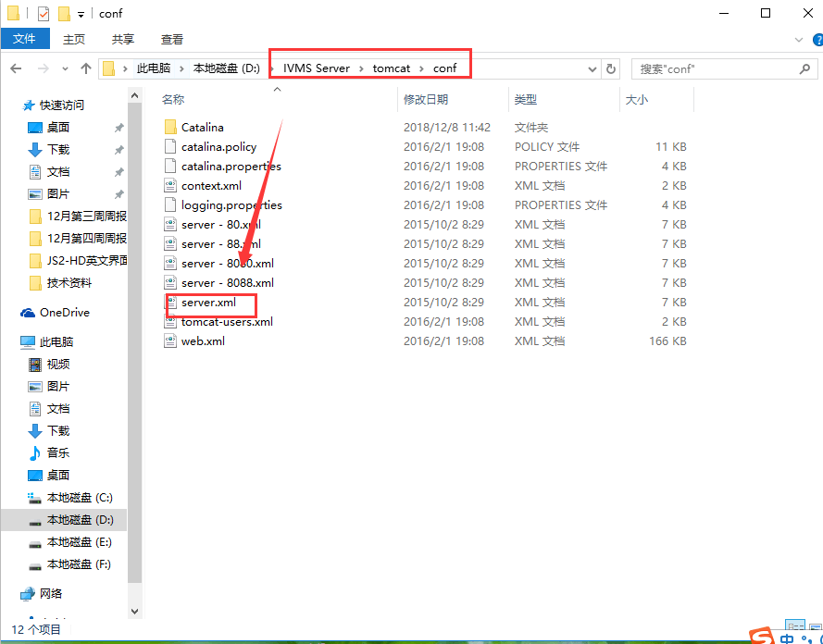Click the navigation pane scroll down arrow
Viewport: 823px width, 644px height.
point(135,612)
